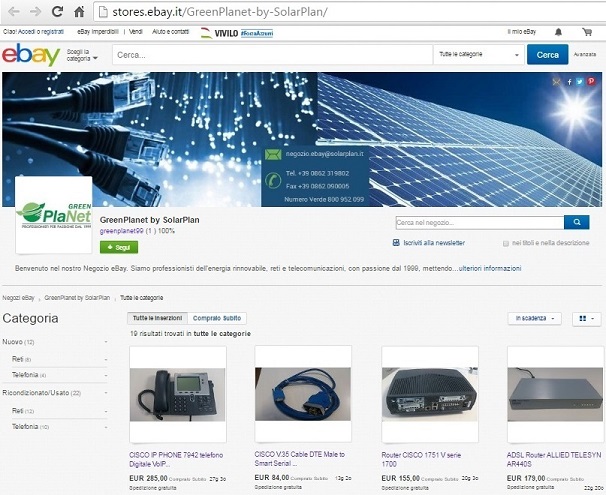Open the Pinterest icon on banner
This screenshot has width=606, height=495.
click(591, 81)
